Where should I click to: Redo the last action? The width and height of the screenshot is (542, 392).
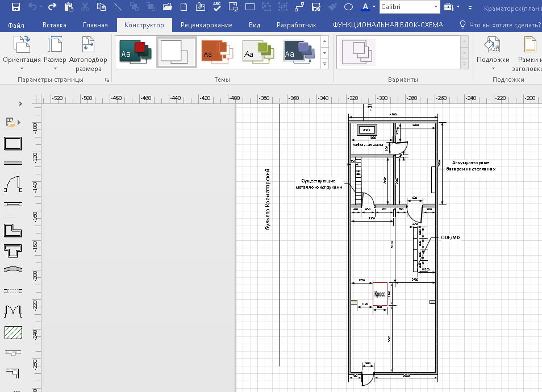pos(52,7)
